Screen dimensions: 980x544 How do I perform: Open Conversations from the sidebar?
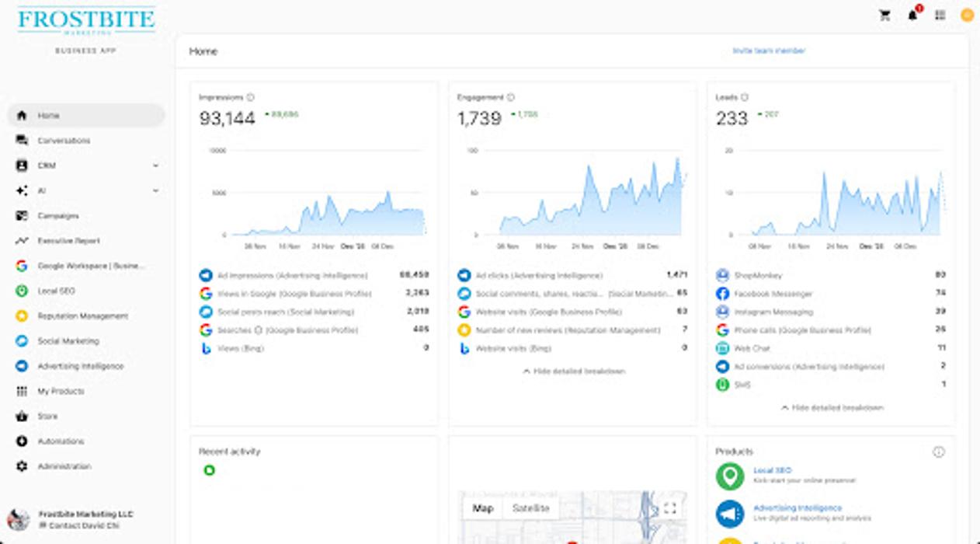(64, 141)
